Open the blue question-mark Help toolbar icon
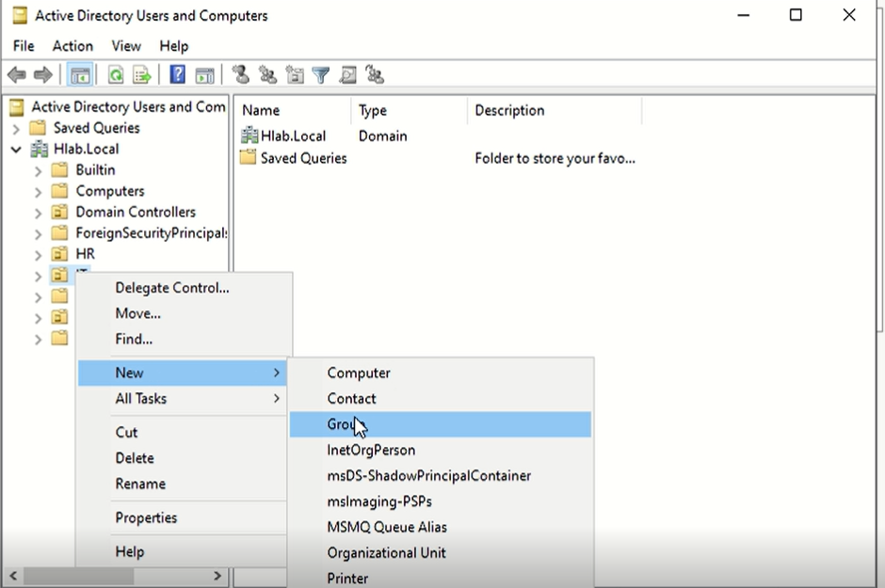 point(178,74)
